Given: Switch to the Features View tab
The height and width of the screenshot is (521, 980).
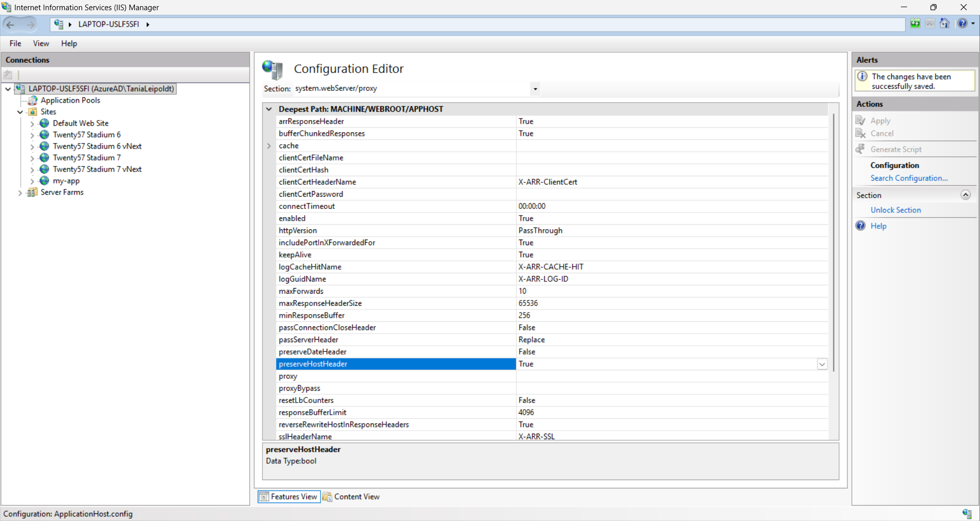Looking at the screenshot, I should coord(289,496).
